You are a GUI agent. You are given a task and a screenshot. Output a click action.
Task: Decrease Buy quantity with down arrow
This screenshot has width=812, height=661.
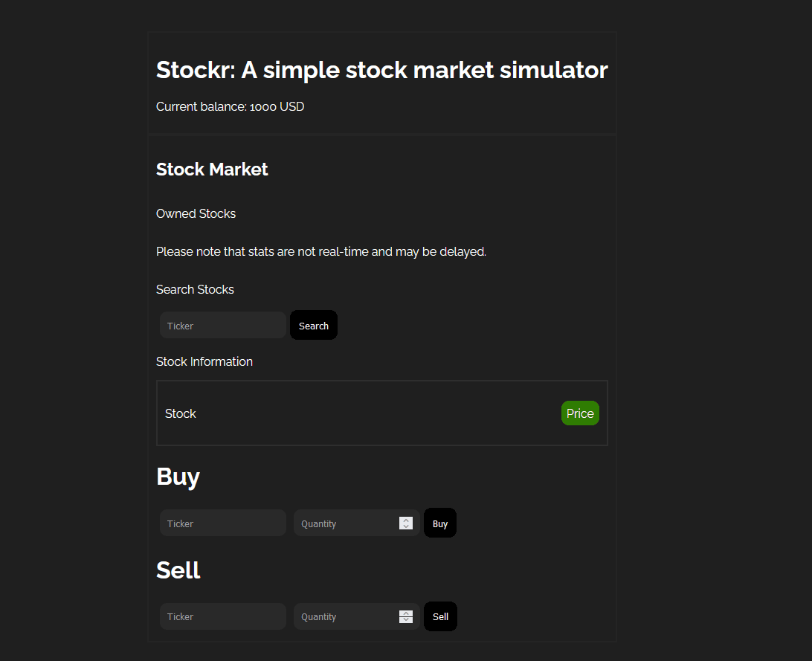(x=406, y=526)
